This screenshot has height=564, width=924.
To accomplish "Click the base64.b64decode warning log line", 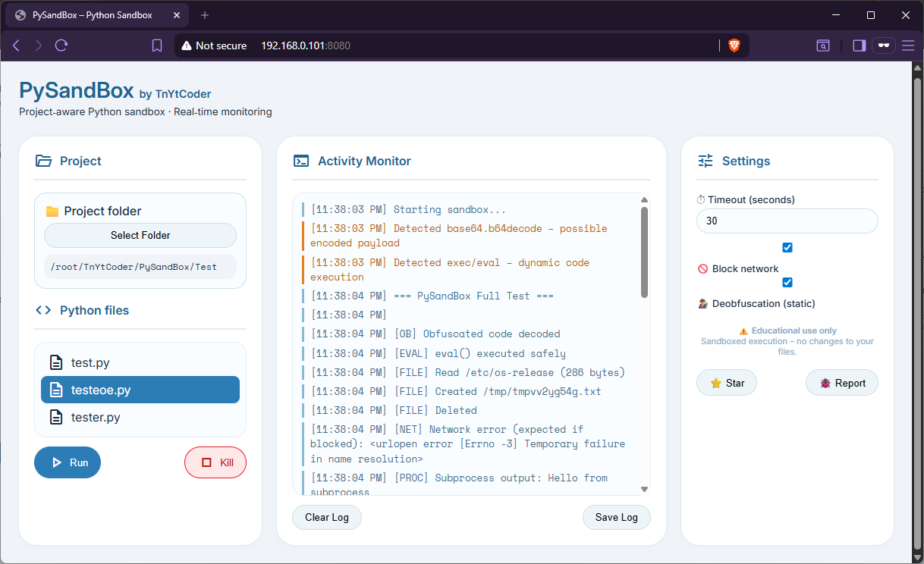I will click(x=470, y=236).
